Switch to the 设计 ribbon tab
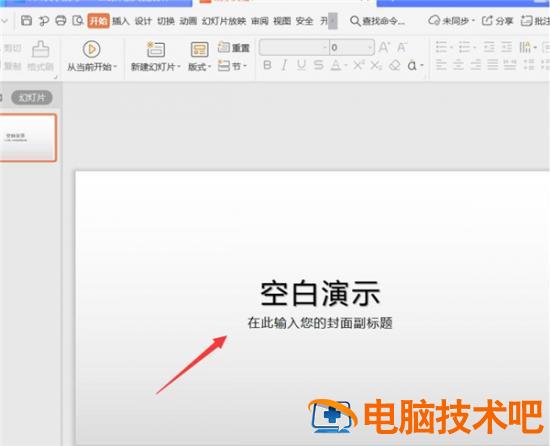Screen dimensions: 550x446 pyautogui.click(x=143, y=21)
